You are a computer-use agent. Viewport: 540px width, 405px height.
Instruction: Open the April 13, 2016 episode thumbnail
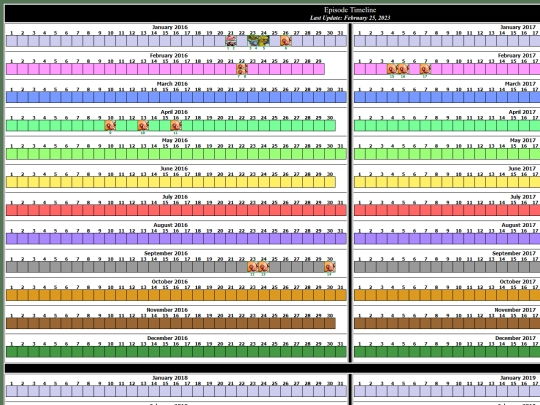pos(143,125)
